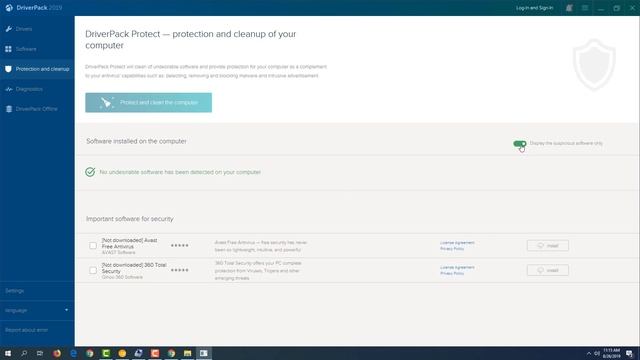Open Windows Action Center notifications
This screenshot has height=360, width=640.
click(629, 353)
